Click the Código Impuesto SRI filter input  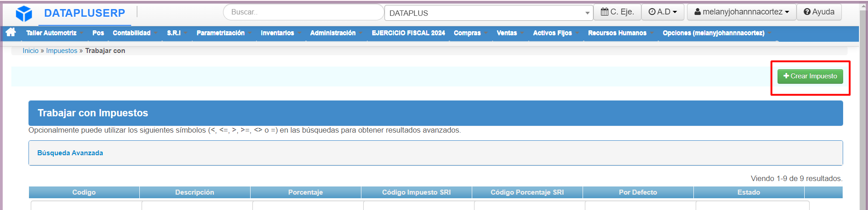point(417,205)
